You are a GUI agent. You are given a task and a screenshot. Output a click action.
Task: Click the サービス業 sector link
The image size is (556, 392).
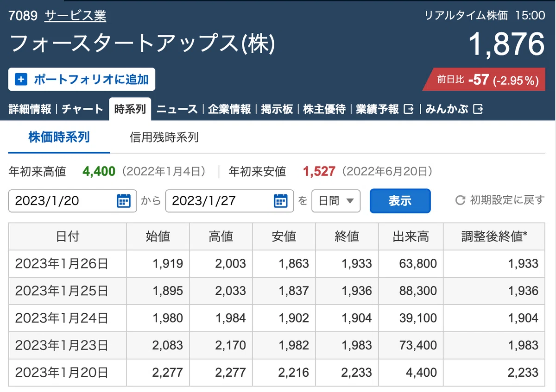75,16
